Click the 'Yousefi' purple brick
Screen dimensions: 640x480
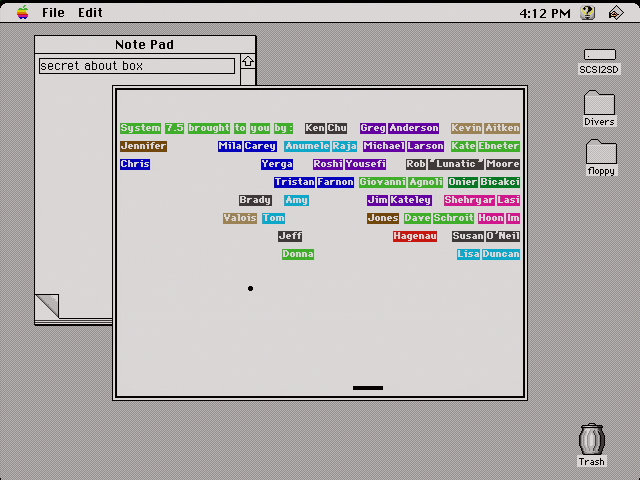click(x=365, y=164)
